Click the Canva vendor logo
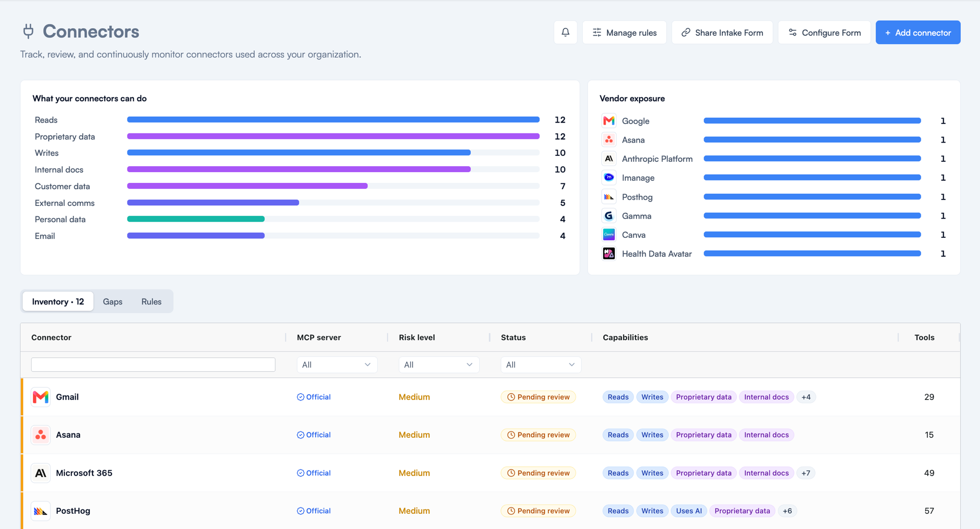Image resolution: width=980 pixels, height=529 pixels. point(609,235)
